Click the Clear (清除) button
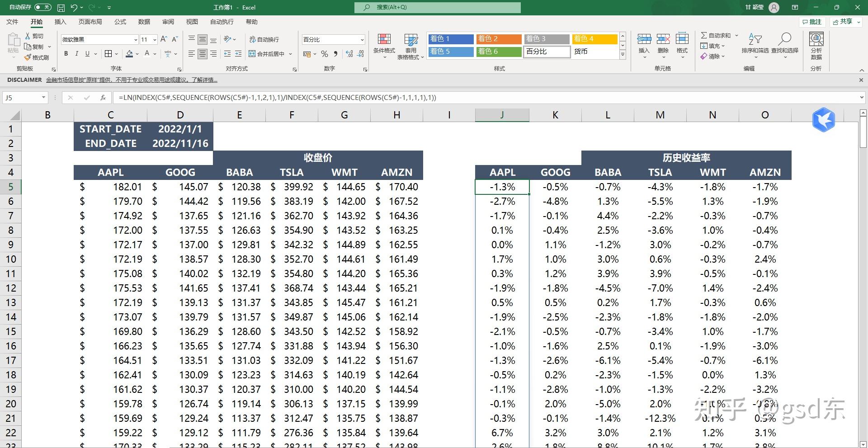This screenshot has height=448, width=868. pos(712,56)
